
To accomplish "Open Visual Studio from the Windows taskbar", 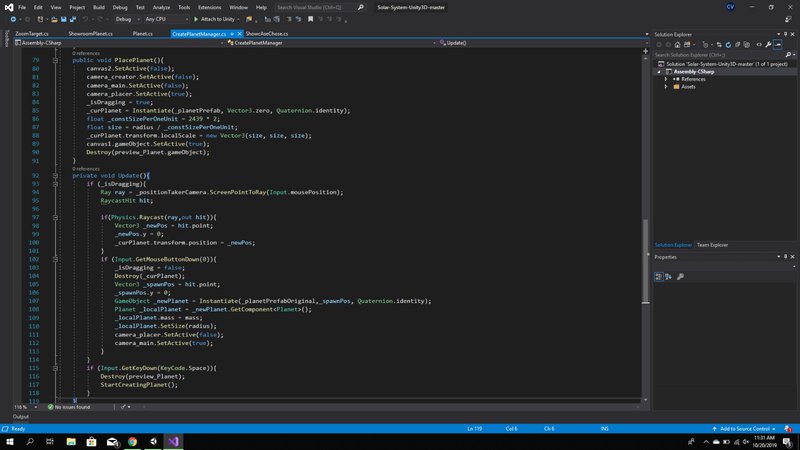I will click(171, 440).
